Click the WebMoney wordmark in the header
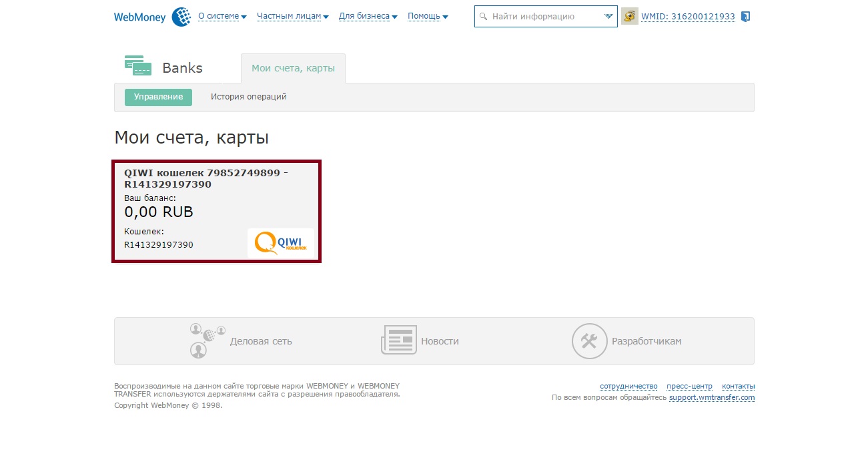This screenshot has height=456, width=868. click(139, 18)
